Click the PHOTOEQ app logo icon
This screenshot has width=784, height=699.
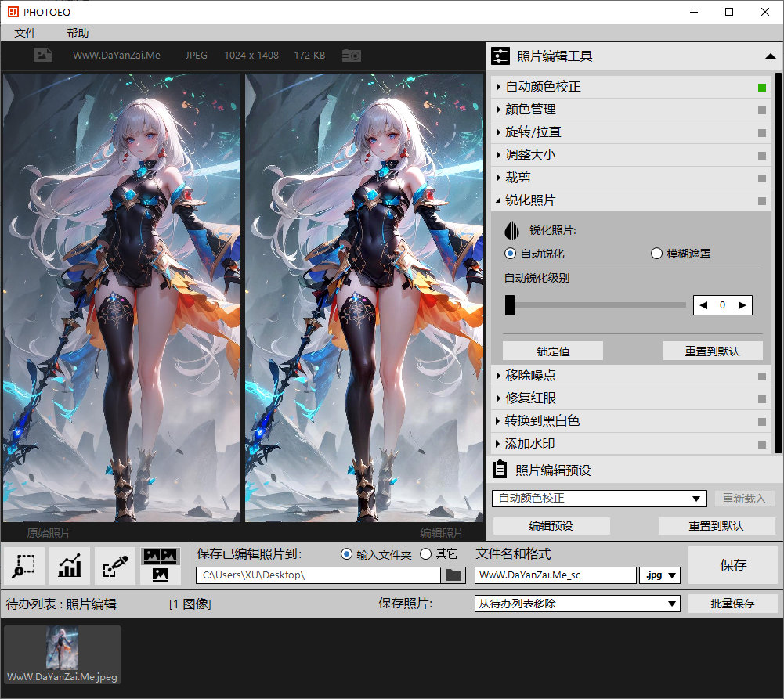[x=13, y=12]
